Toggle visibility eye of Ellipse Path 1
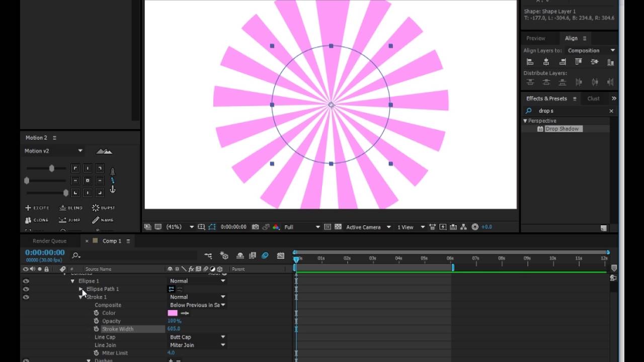 pyautogui.click(x=26, y=289)
